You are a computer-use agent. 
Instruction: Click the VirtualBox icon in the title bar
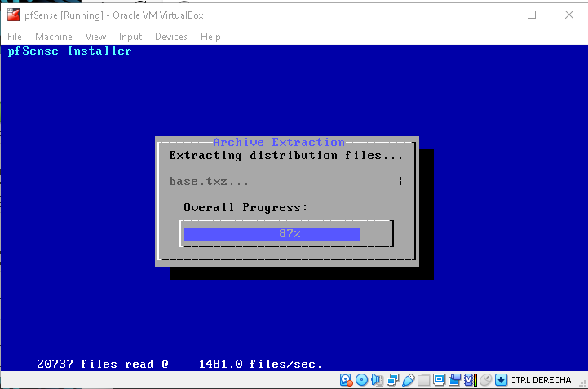coord(13,15)
